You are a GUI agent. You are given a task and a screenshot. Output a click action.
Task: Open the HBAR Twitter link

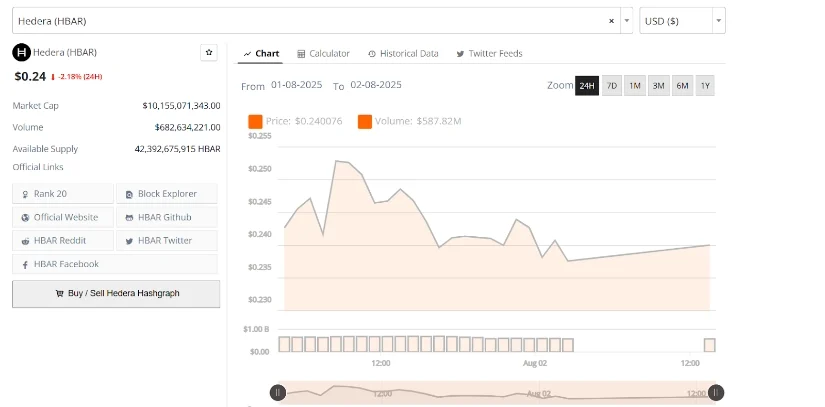166,240
